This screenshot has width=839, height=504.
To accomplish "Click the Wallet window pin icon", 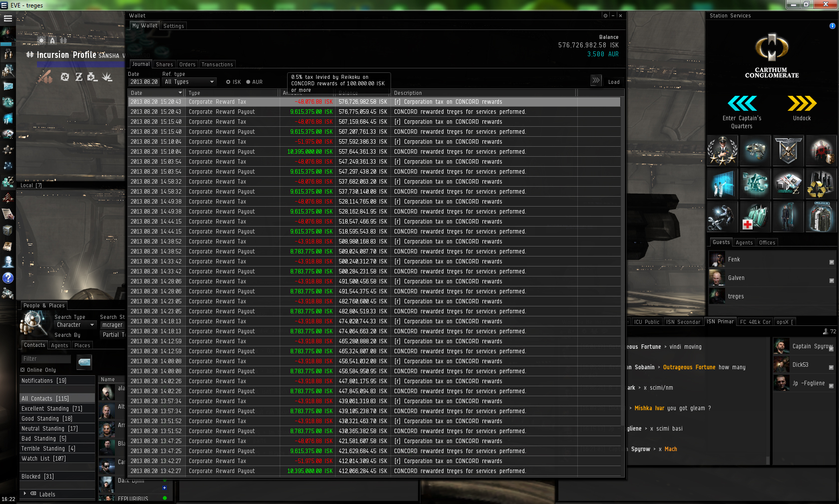I will [606, 15].
